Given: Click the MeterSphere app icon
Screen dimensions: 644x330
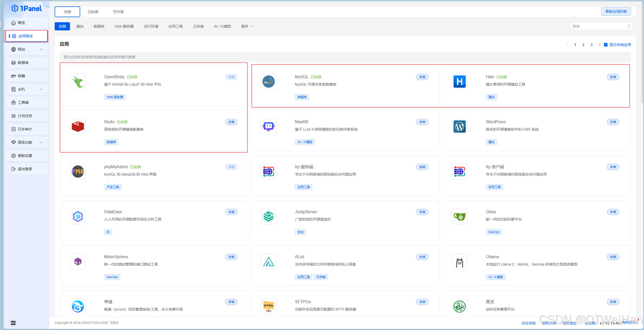Looking at the screenshot, I should (x=78, y=262).
